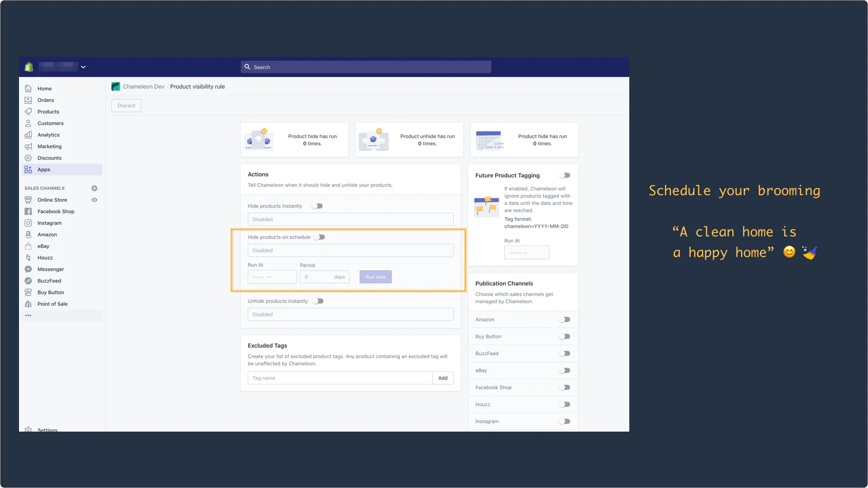
Task: Click the eBay channel icon
Action: 28,246
